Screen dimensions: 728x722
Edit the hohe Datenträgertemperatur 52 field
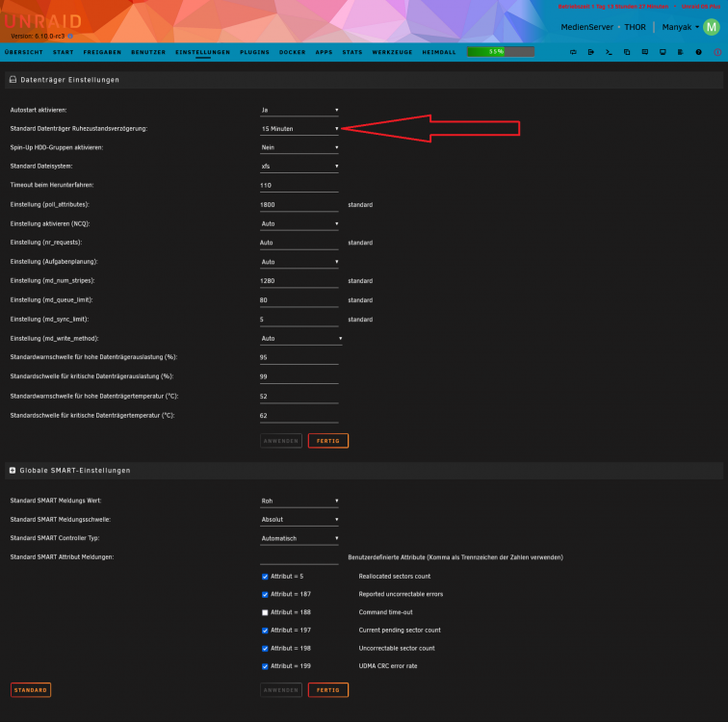[299, 397]
